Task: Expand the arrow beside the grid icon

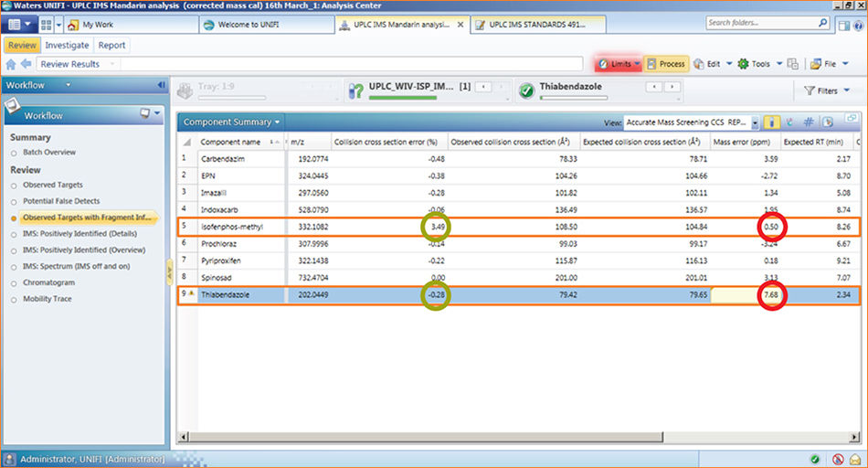Action: (58, 25)
